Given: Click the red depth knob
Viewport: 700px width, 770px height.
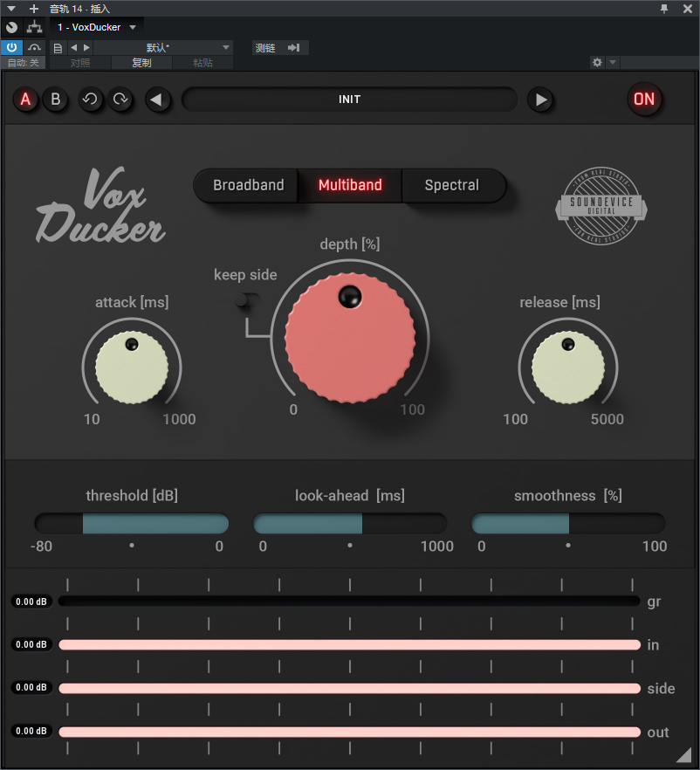Looking at the screenshot, I should (x=350, y=338).
